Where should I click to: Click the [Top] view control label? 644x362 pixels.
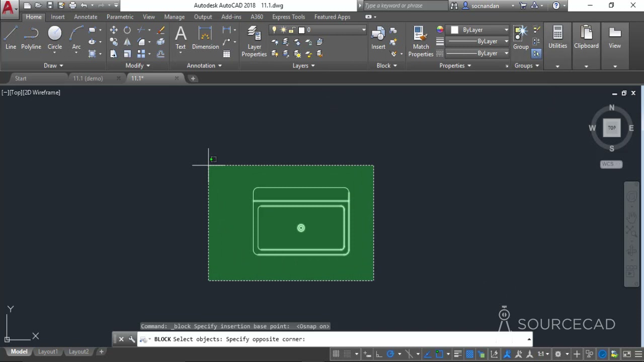click(x=16, y=93)
